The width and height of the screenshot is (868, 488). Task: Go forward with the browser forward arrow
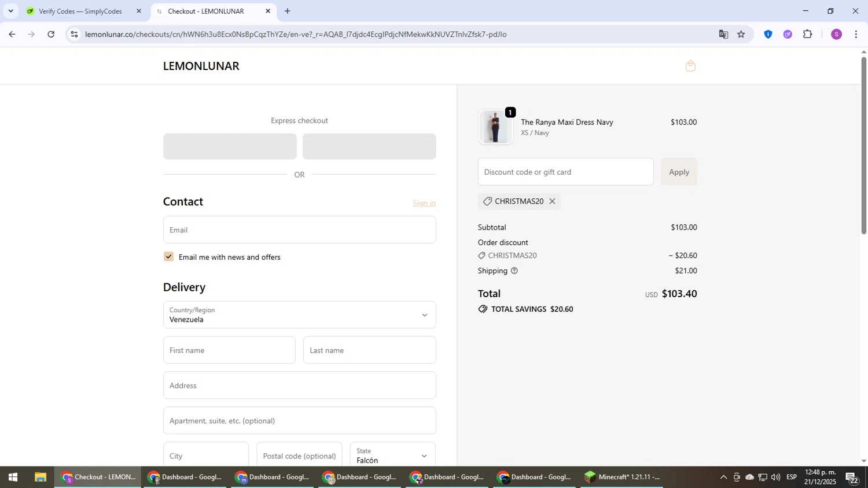31,34
